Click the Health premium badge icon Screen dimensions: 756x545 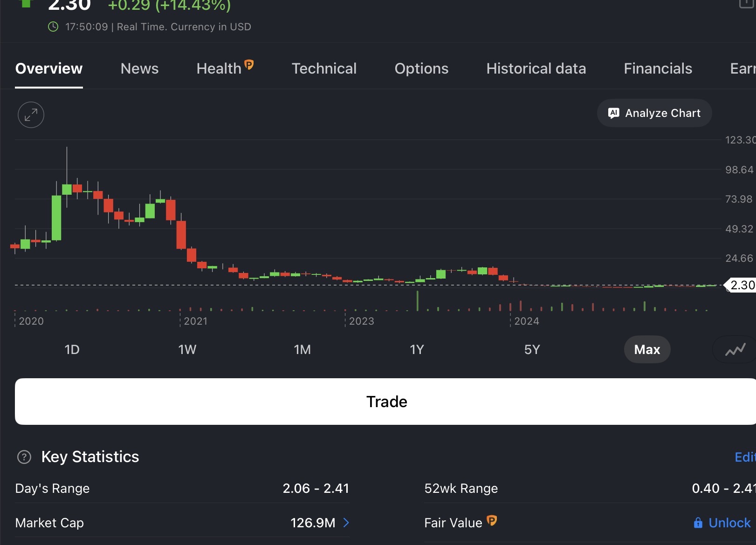[x=249, y=65]
